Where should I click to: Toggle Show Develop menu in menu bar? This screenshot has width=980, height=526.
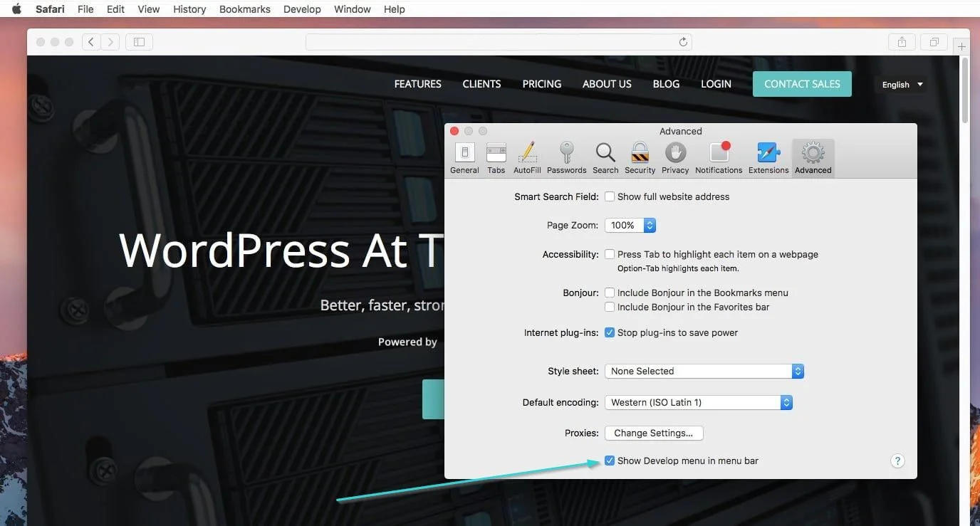coord(610,461)
